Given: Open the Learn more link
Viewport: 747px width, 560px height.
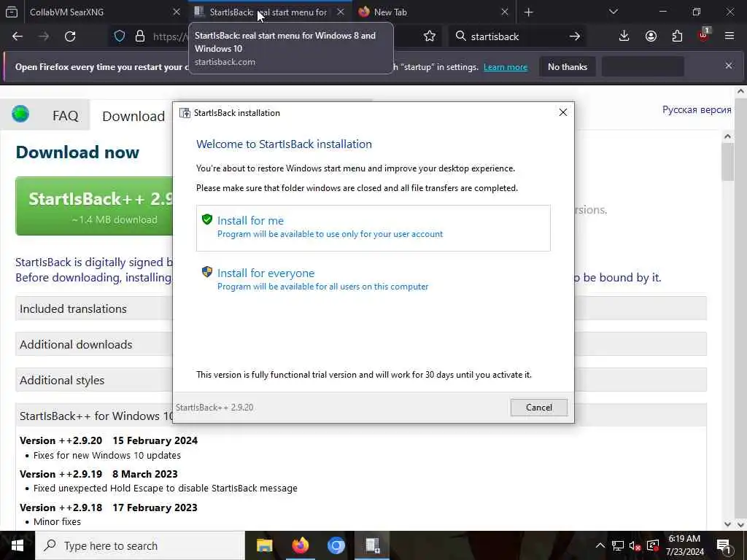Looking at the screenshot, I should coord(506,67).
